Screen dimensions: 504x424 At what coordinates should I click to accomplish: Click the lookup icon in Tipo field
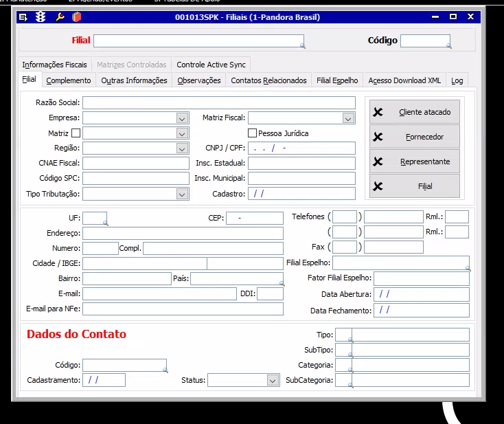(350, 339)
